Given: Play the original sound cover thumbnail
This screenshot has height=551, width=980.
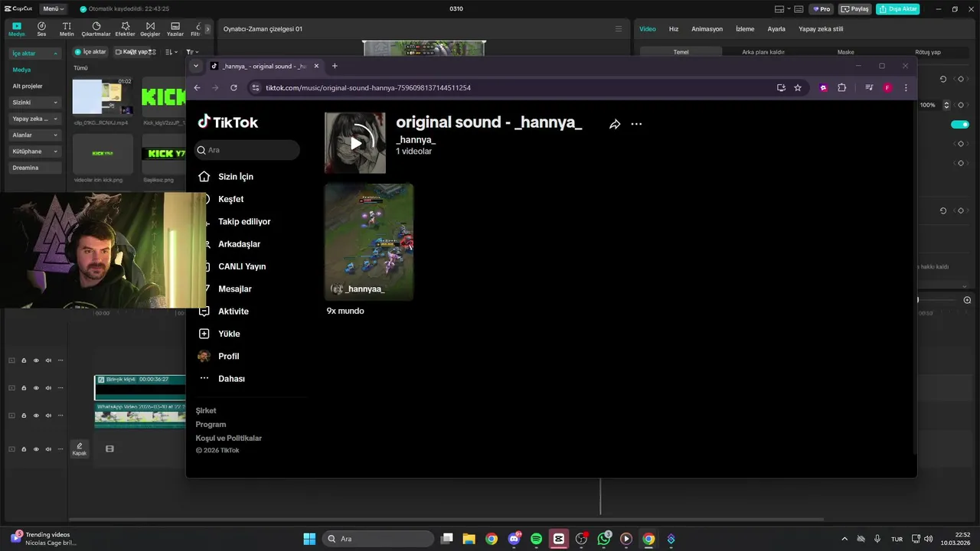Looking at the screenshot, I should 355,143.
